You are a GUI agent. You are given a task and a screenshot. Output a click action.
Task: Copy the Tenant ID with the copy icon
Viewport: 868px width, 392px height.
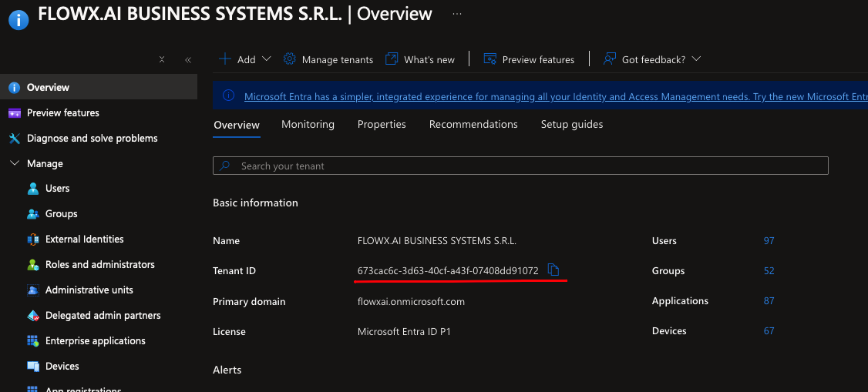coord(553,270)
